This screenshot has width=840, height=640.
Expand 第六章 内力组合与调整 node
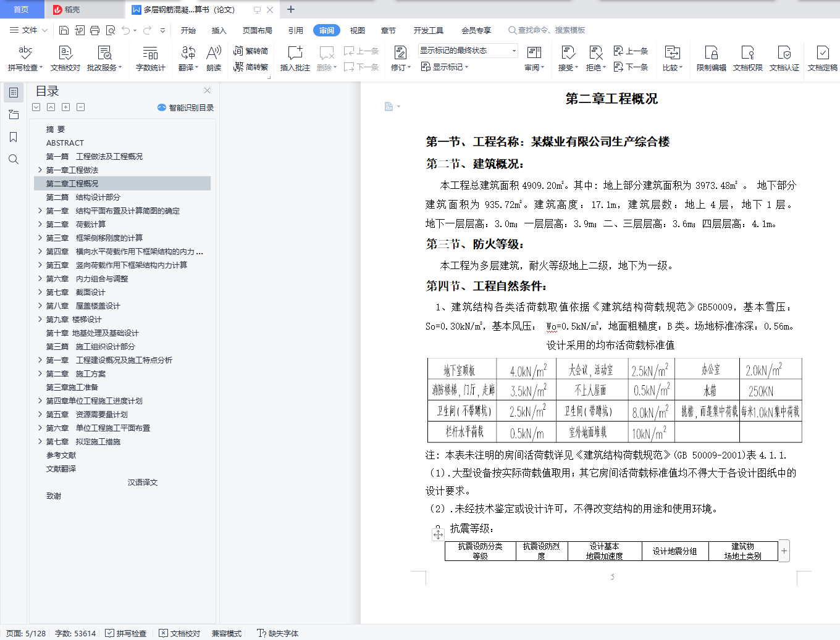[x=40, y=278]
